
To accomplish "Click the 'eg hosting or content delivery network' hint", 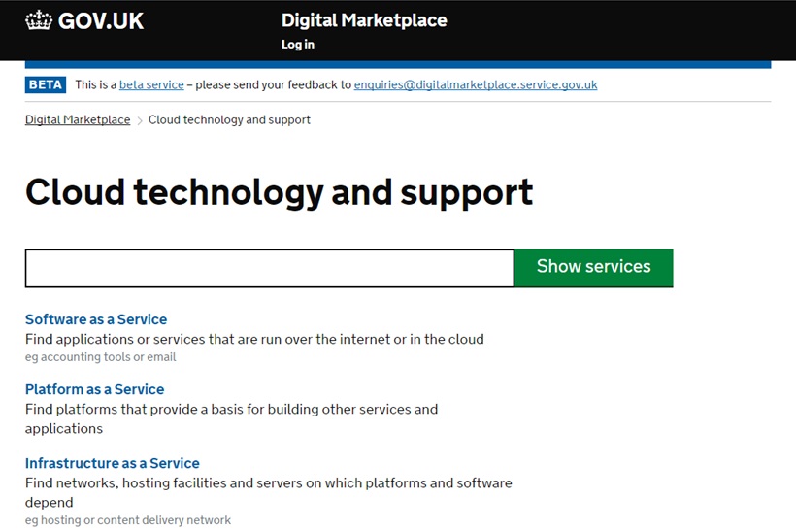I will tap(128, 520).
